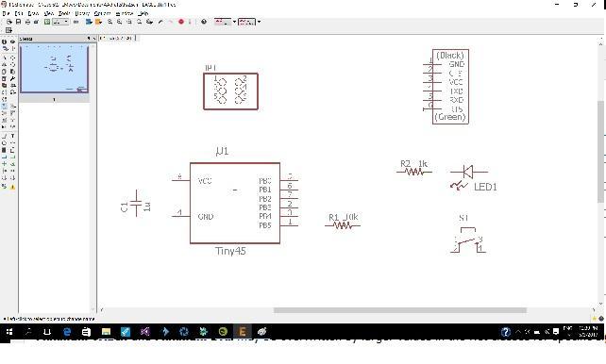The height and width of the screenshot is (364, 606).
Task: Open the Library menu
Action: click(x=82, y=13)
